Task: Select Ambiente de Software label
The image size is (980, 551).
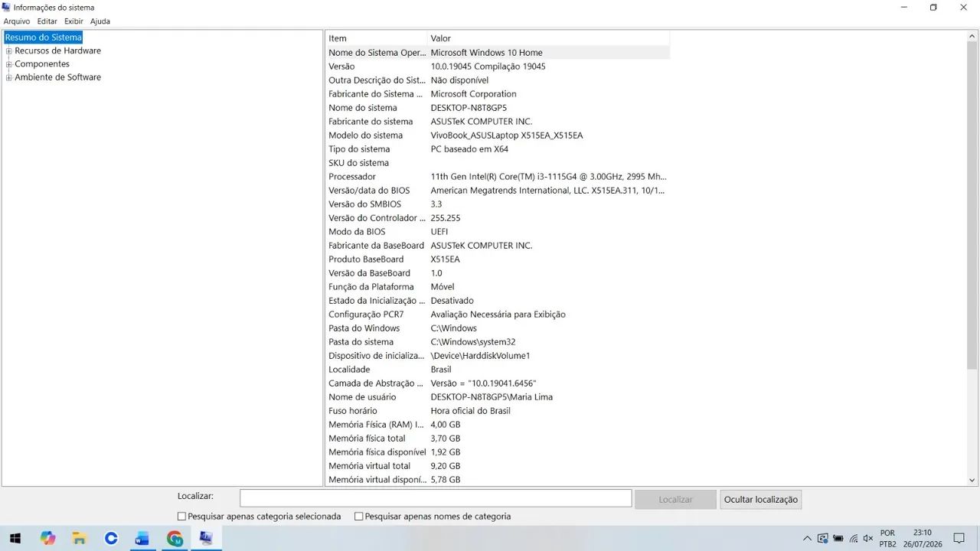Action: [x=58, y=77]
